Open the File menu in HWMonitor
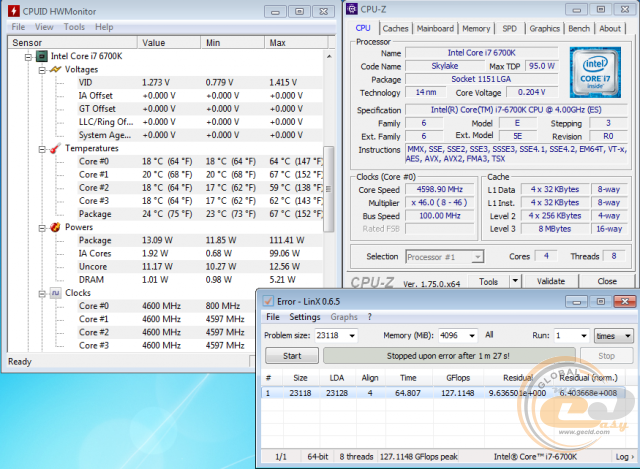Image resolution: width=640 pixels, height=469 pixels. click(18, 27)
